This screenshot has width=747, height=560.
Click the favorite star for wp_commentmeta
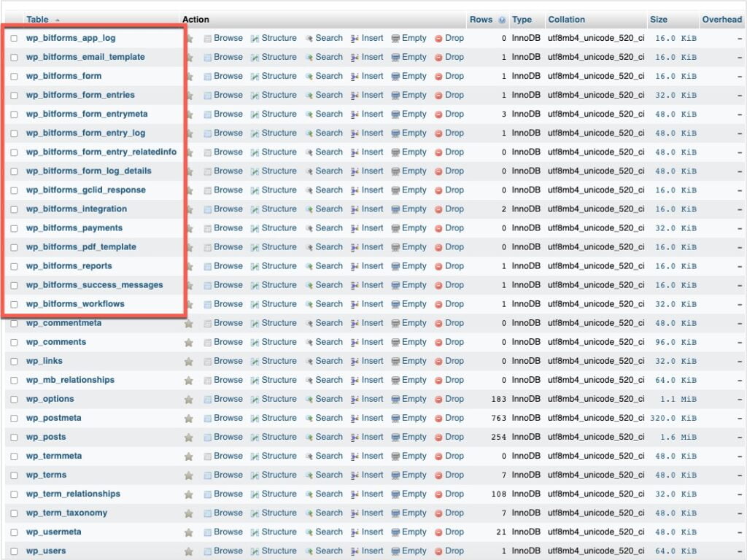click(x=188, y=323)
